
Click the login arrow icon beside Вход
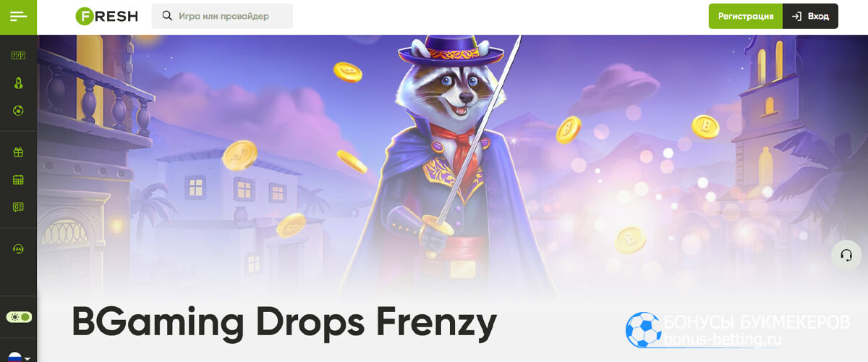(796, 16)
